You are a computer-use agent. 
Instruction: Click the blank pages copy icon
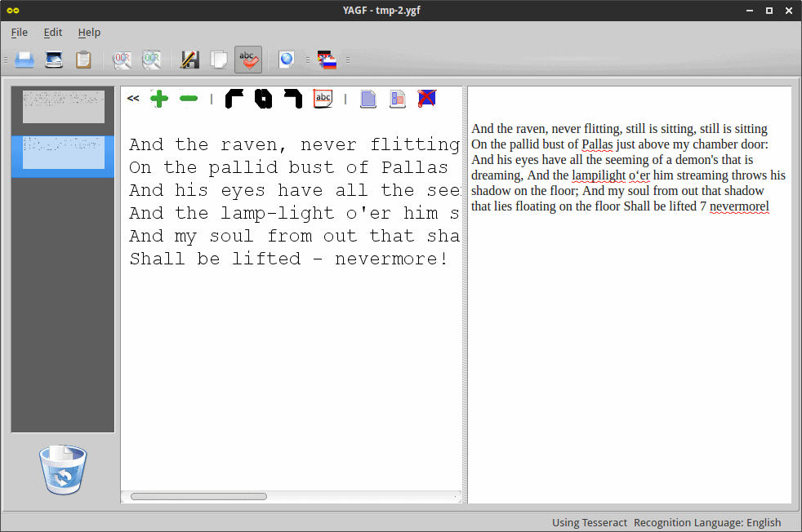219,60
